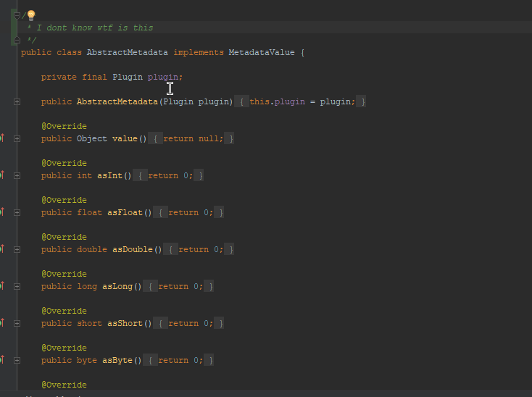Click 'return null;' in the value() body

(194, 138)
